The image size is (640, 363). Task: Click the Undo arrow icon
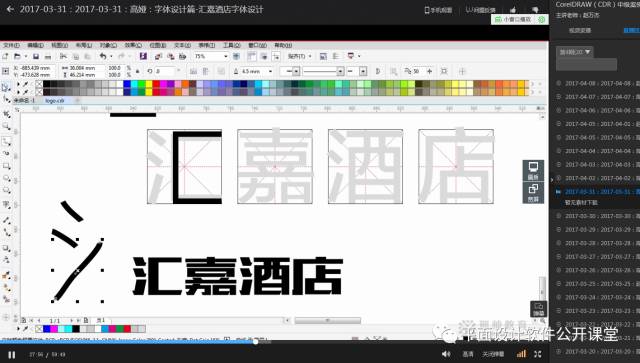103,56
